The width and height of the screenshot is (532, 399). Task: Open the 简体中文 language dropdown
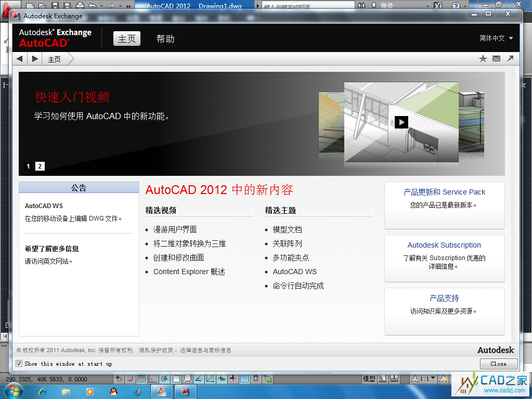pos(496,38)
